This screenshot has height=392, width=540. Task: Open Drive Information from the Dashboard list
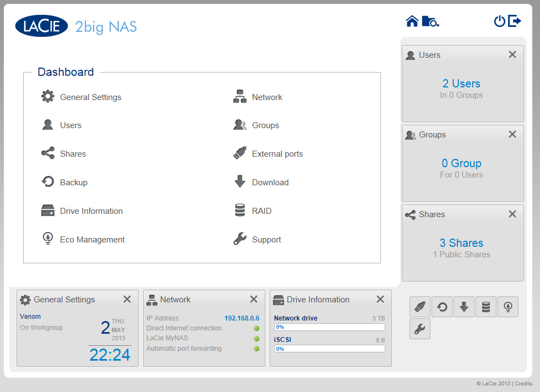coord(82,211)
